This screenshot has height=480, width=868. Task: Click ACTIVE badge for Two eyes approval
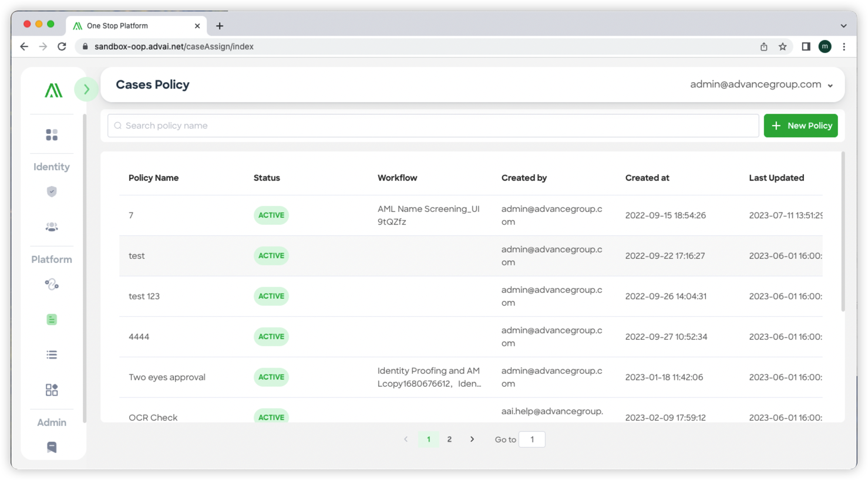click(x=271, y=377)
